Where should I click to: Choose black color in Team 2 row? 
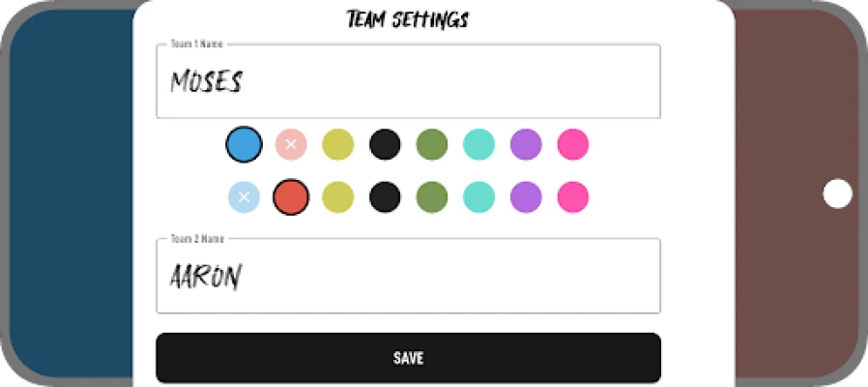[x=385, y=197]
